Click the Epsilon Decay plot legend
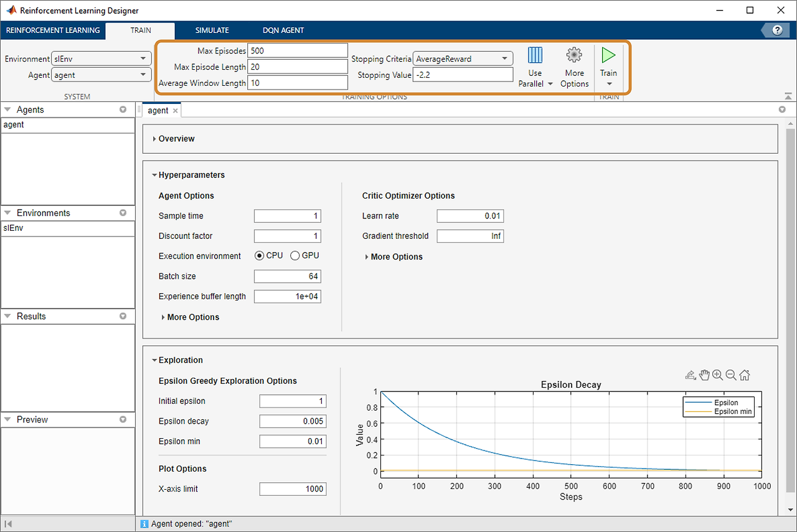Image resolution: width=797 pixels, height=532 pixels. tap(719, 407)
